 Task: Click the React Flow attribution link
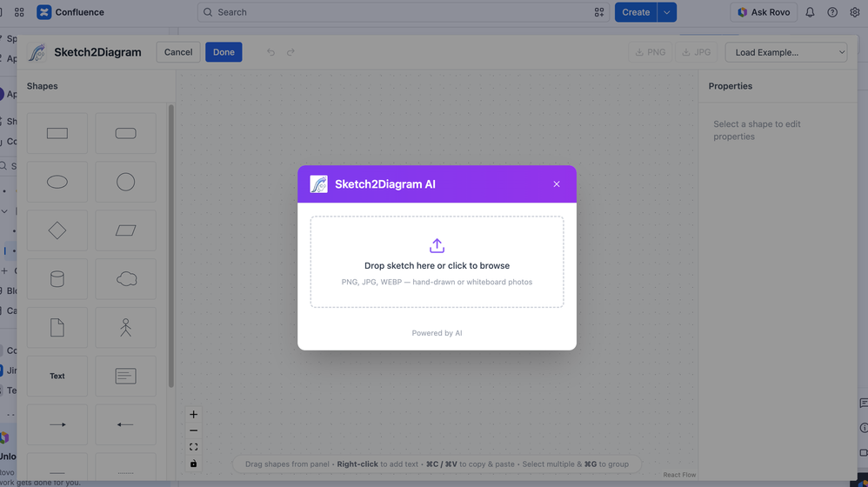679,475
